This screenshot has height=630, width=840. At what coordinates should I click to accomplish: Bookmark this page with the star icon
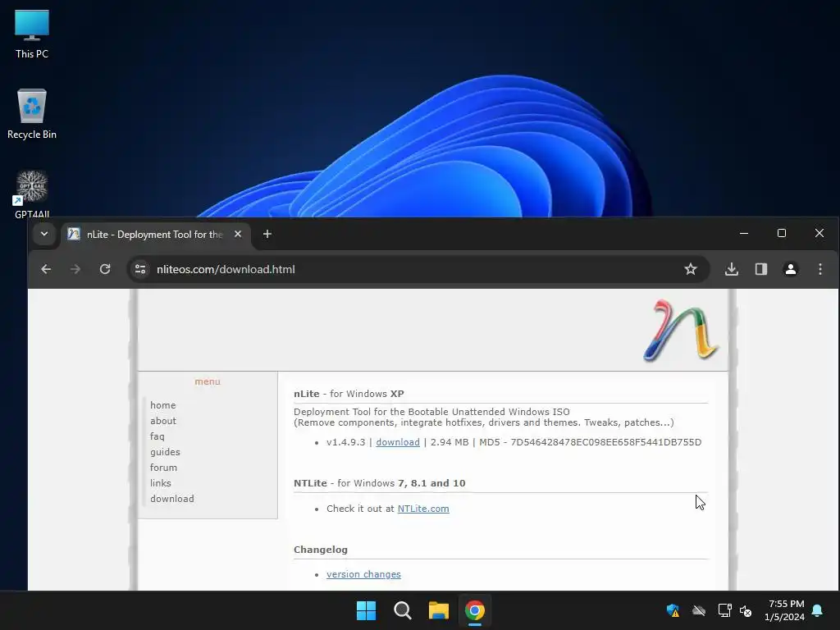point(691,269)
